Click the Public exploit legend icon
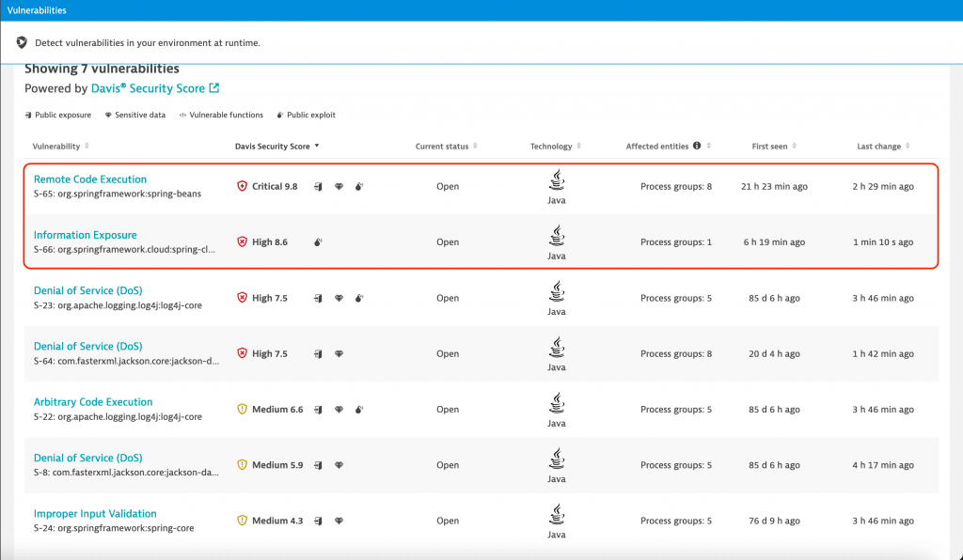Viewport: 963px width, 560px height. click(x=280, y=116)
